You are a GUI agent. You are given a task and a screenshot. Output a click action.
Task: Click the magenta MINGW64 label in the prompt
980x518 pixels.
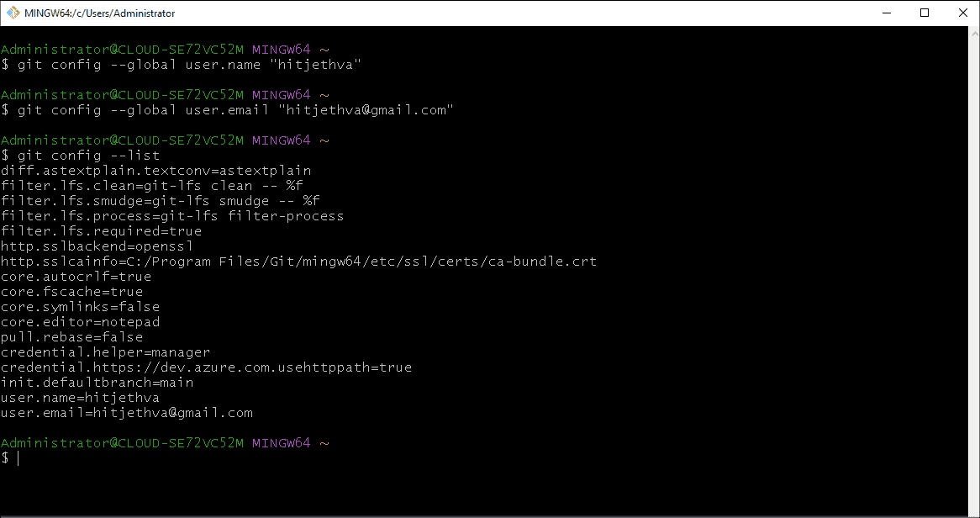click(281, 442)
